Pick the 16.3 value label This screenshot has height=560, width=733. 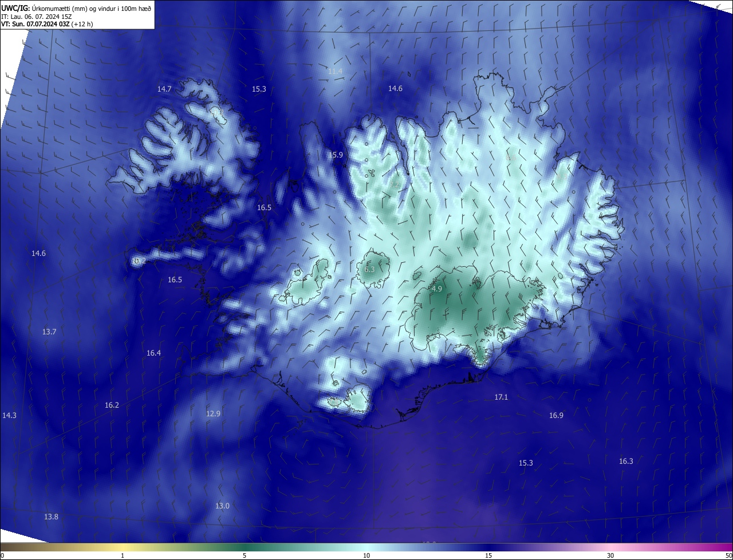point(626,461)
